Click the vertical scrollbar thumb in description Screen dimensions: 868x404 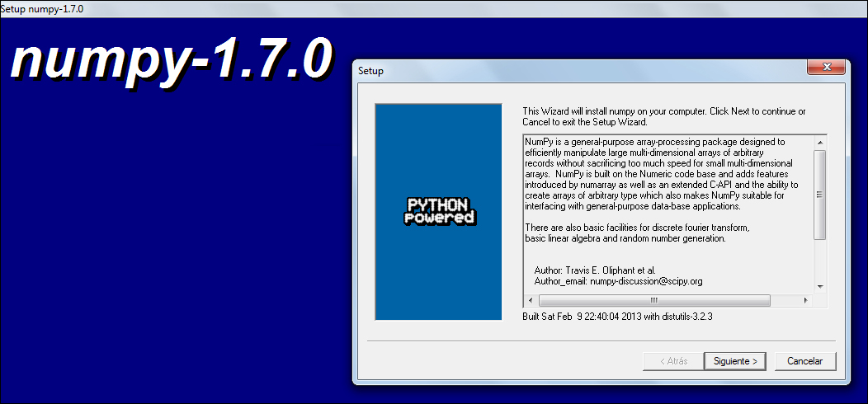pos(820,195)
